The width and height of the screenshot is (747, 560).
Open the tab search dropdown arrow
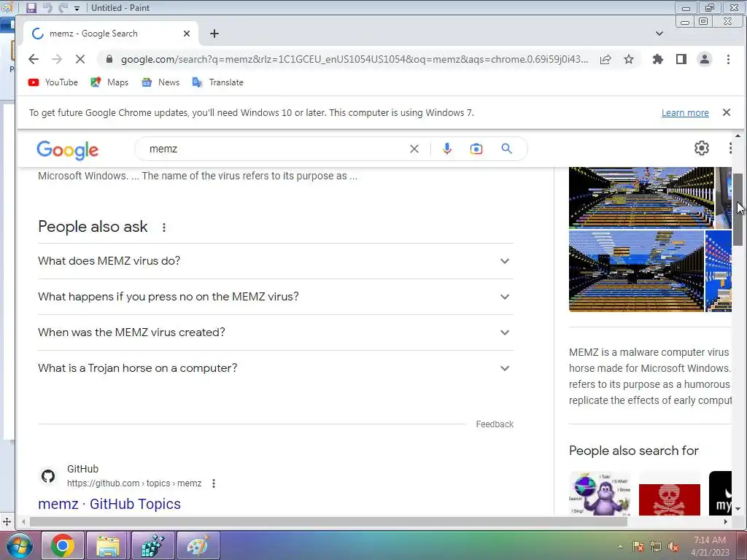tap(659, 34)
